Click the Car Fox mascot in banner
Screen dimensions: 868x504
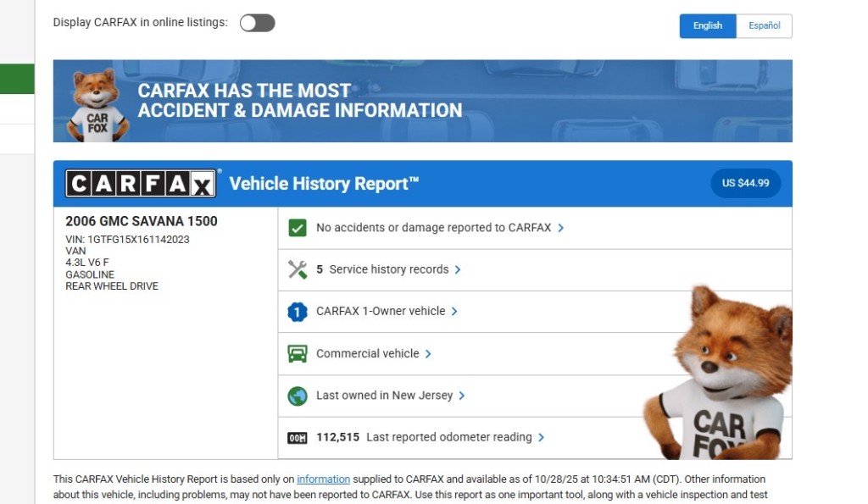pyautogui.click(x=97, y=104)
